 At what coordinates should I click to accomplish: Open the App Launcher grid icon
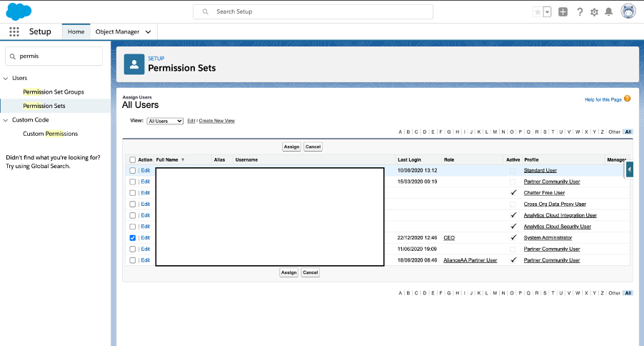click(14, 31)
